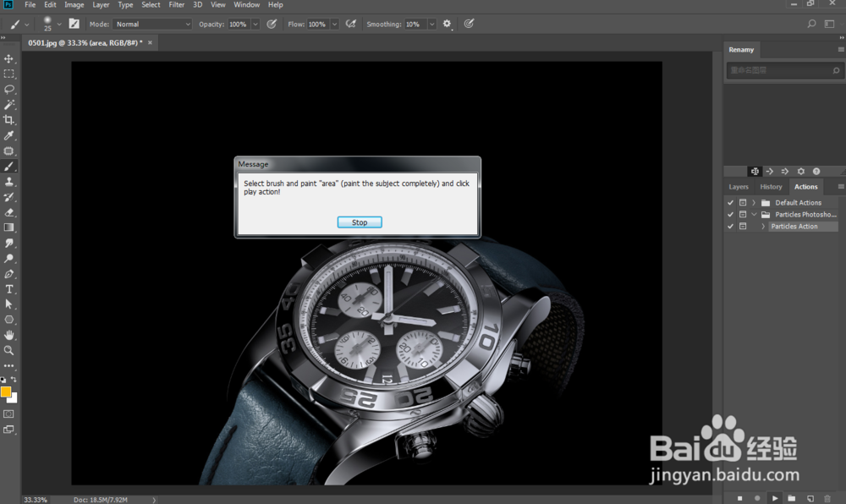The width and height of the screenshot is (846, 504).
Task: Open the brush settings panel icon
Action: tap(74, 24)
